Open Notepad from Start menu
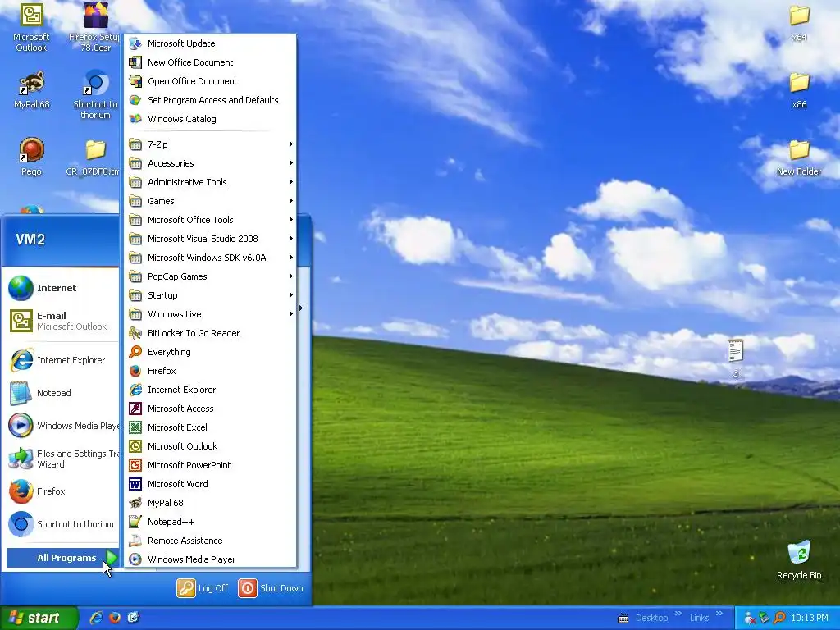 (x=62, y=393)
